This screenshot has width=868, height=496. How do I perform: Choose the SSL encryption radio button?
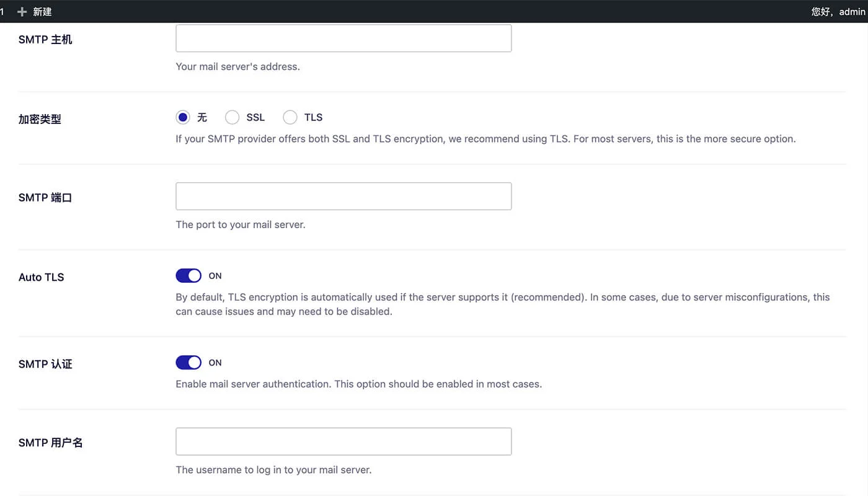click(232, 117)
